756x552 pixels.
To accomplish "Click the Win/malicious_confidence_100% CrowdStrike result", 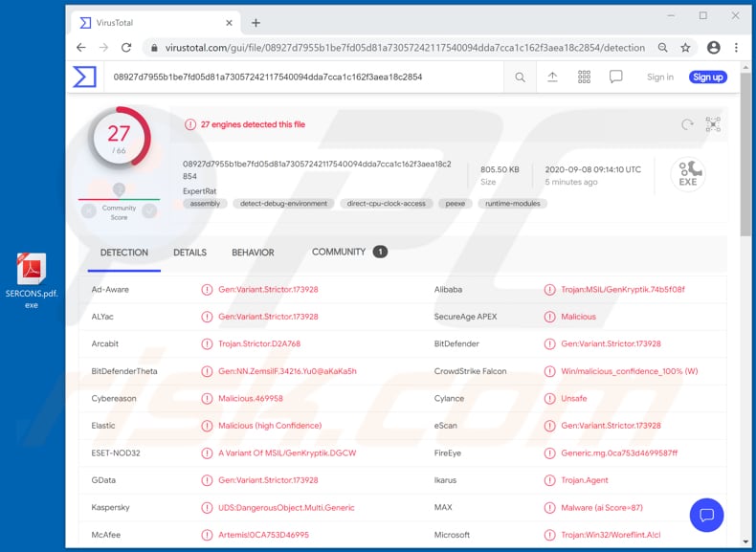I will 630,371.
